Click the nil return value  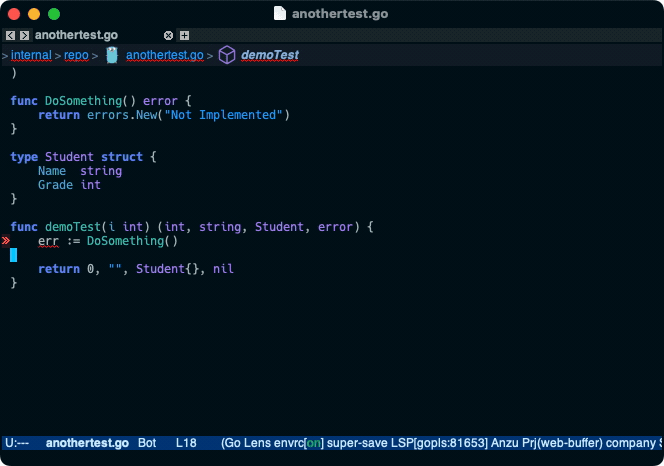point(223,269)
